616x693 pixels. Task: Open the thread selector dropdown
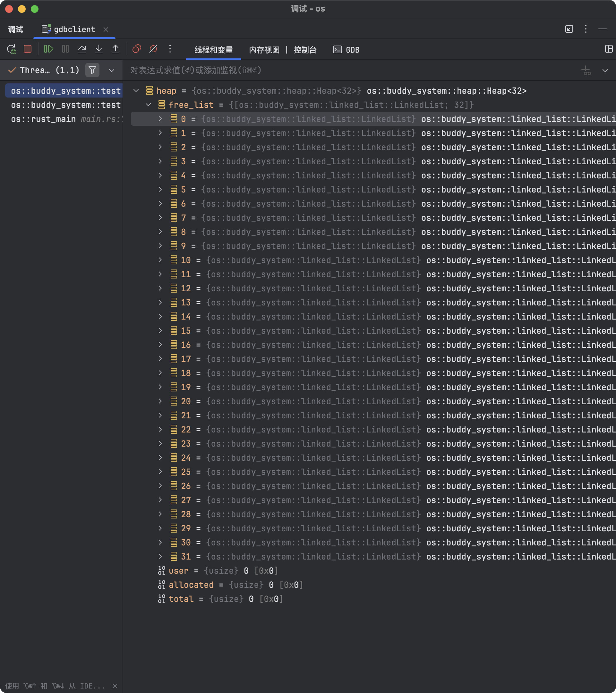click(112, 71)
